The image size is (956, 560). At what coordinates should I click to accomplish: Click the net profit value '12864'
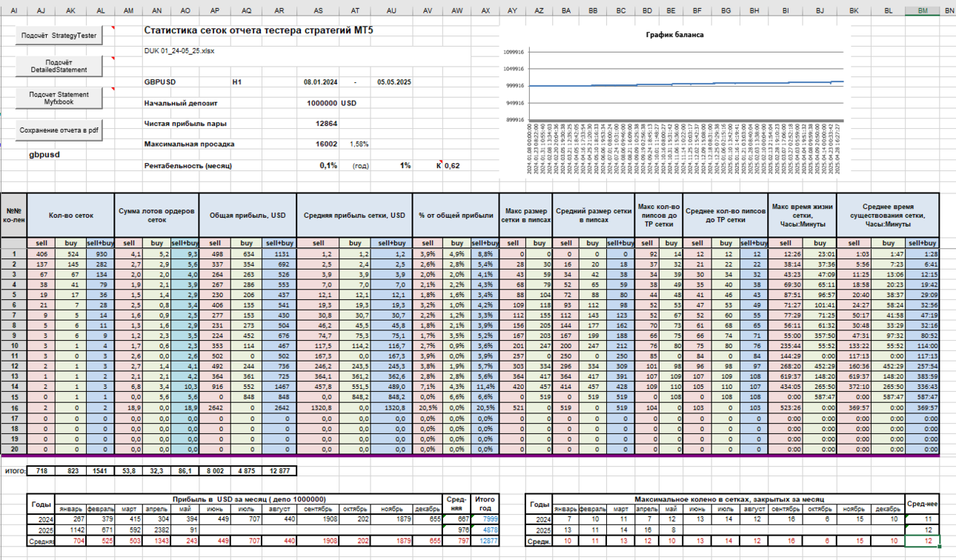(x=327, y=124)
